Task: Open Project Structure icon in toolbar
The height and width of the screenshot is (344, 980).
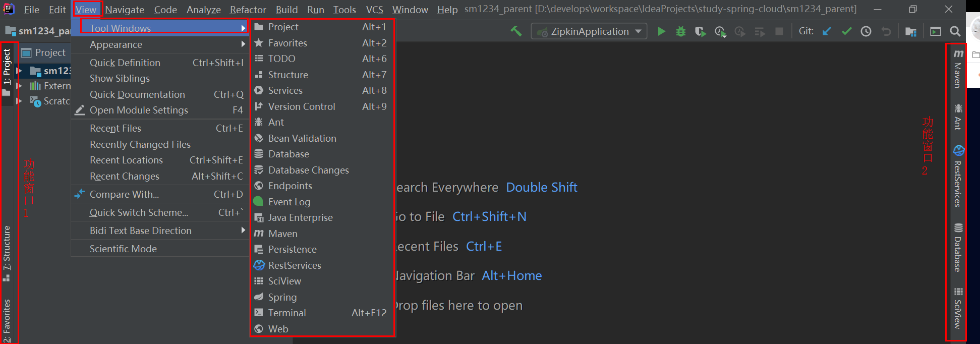Action: click(x=911, y=31)
